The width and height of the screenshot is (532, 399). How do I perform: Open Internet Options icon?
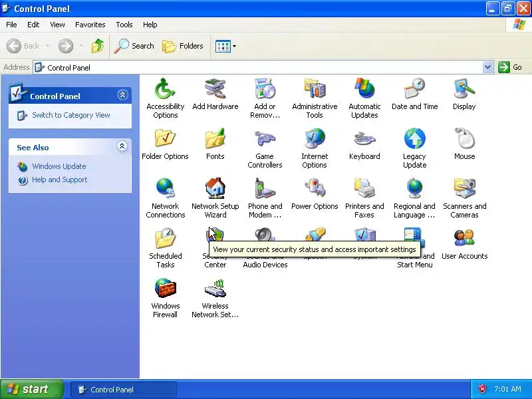pyautogui.click(x=315, y=139)
